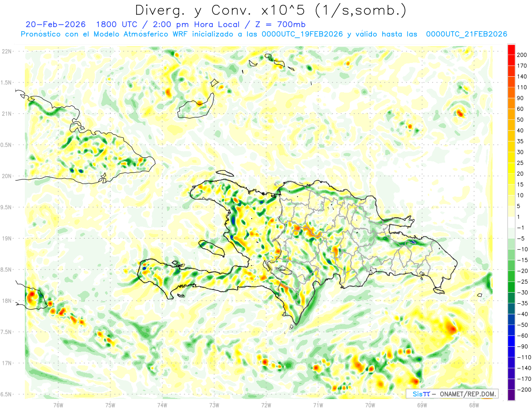532x411 pixels.
Task: Click the '18N' latitude label
Action: (7, 301)
